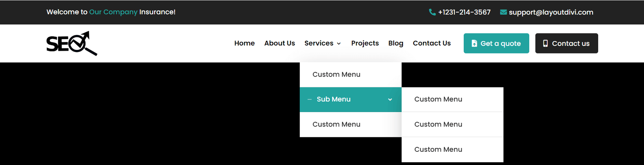644x165 pixels.
Task: Open the Services navigation menu
Action: [319, 43]
